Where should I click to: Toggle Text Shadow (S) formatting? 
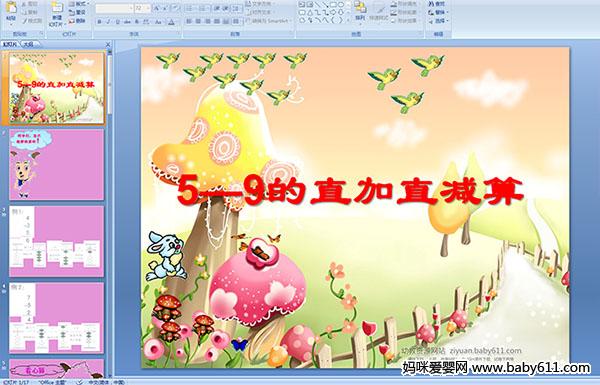(x=137, y=22)
